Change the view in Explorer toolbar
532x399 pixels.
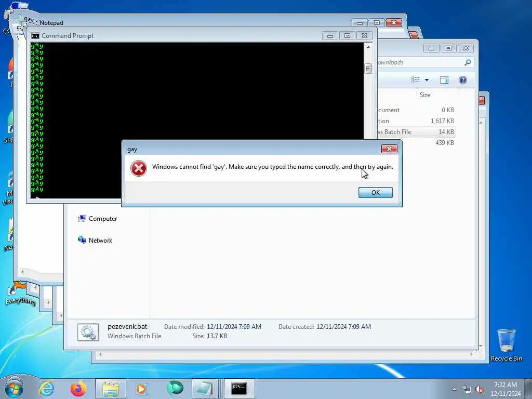[x=415, y=79]
